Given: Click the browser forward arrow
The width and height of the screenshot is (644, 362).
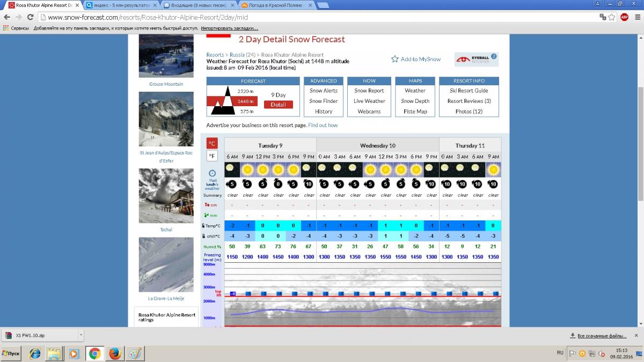Looking at the screenshot, I should 18,17.
